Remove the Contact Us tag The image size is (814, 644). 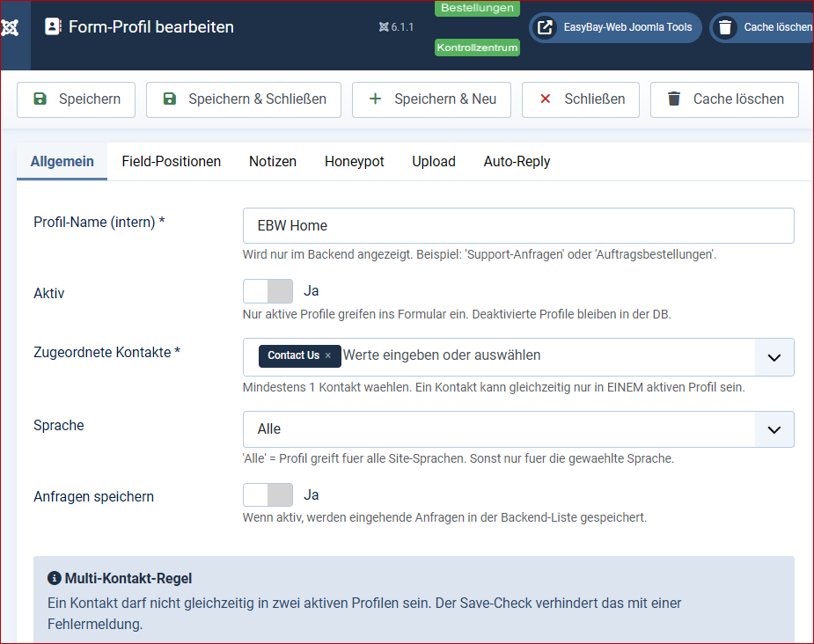tap(327, 355)
